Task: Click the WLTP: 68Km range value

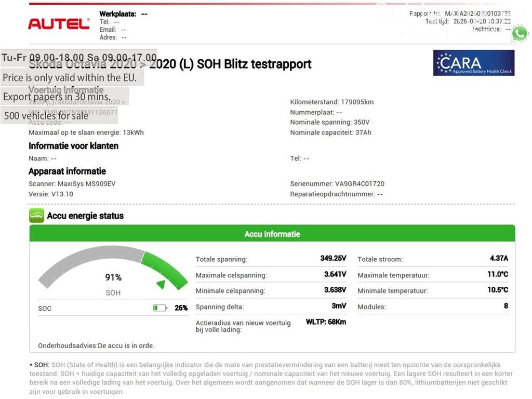Action: (x=326, y=322)
